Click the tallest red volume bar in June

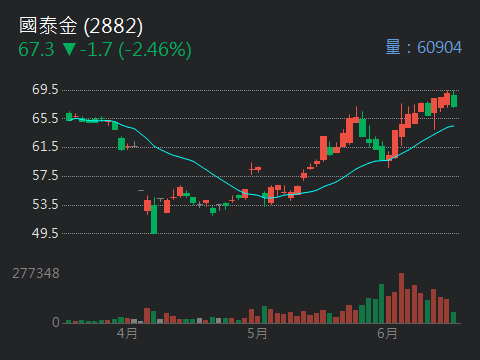click(401, 298)
